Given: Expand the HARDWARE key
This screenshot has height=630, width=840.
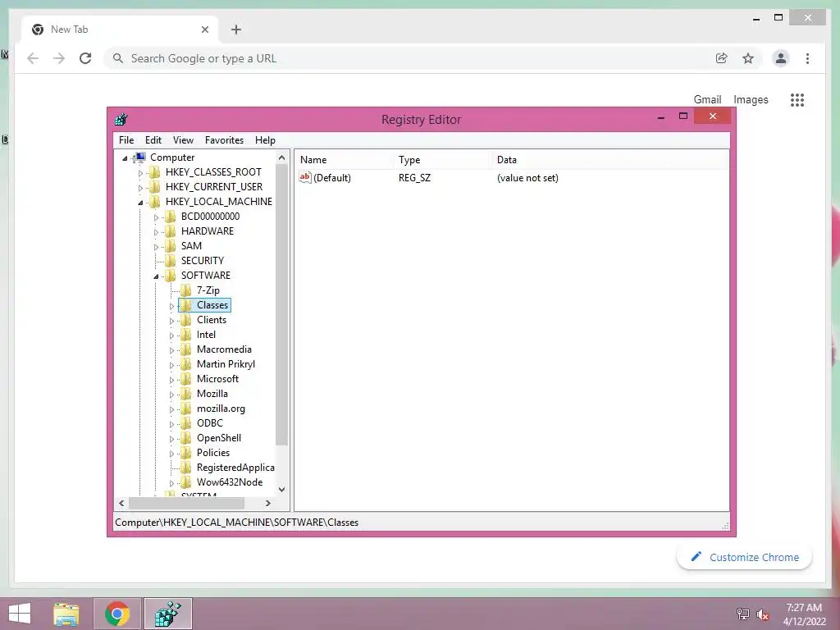Looking at the screenshot, I should pyautogui.click(x=156, y=232).
